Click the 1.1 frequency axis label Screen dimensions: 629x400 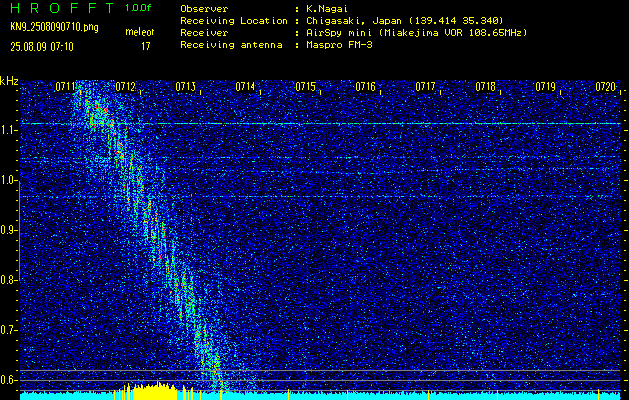point(8,131)
